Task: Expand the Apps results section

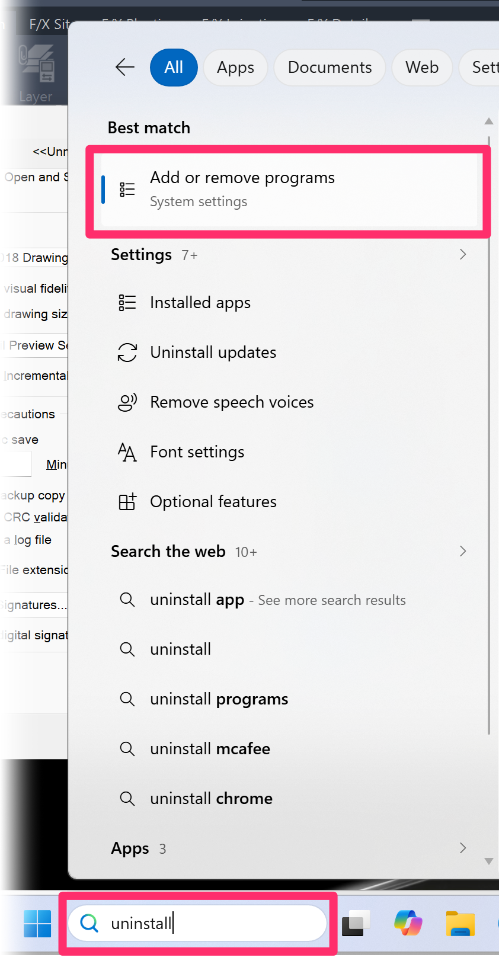Action: [463, 848]
